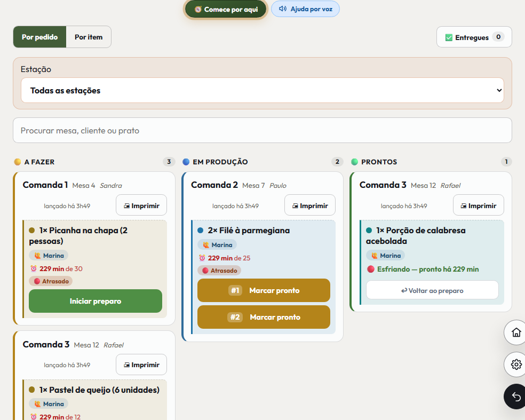Click the Comanda 2 title
The image size is (525, 420).
pyautogui.click(x=214, y=185)
